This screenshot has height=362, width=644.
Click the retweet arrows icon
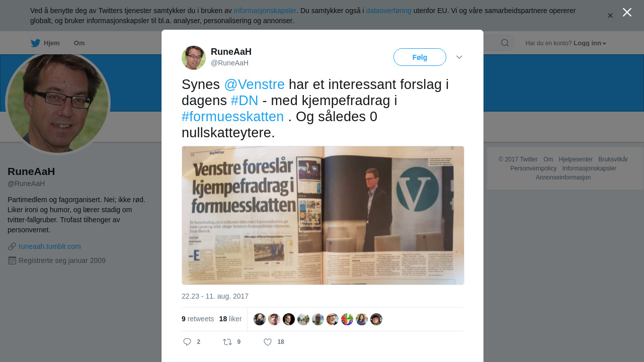coord(227,342)
